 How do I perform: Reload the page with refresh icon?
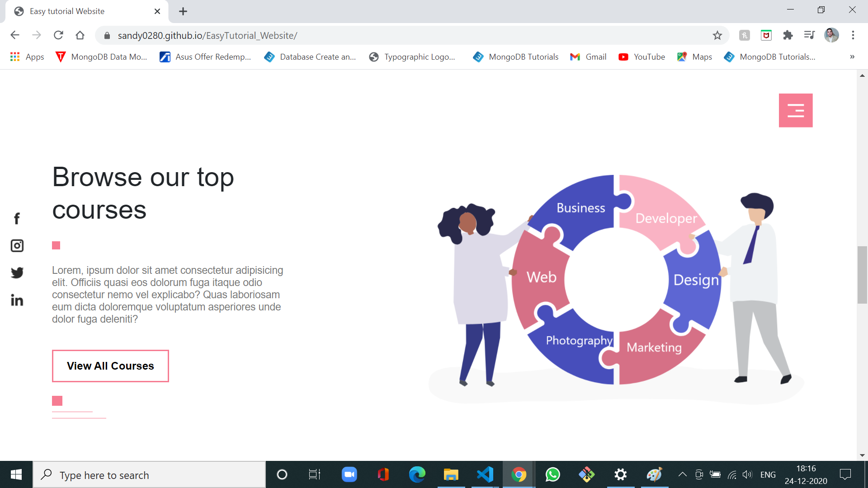(x=58, y=35)
